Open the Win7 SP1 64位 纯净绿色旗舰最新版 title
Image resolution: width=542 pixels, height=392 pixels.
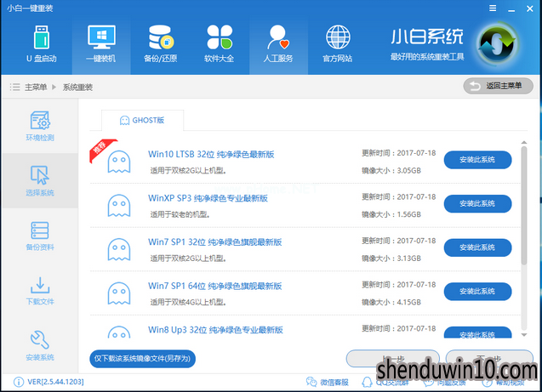(x=214, y=286)
